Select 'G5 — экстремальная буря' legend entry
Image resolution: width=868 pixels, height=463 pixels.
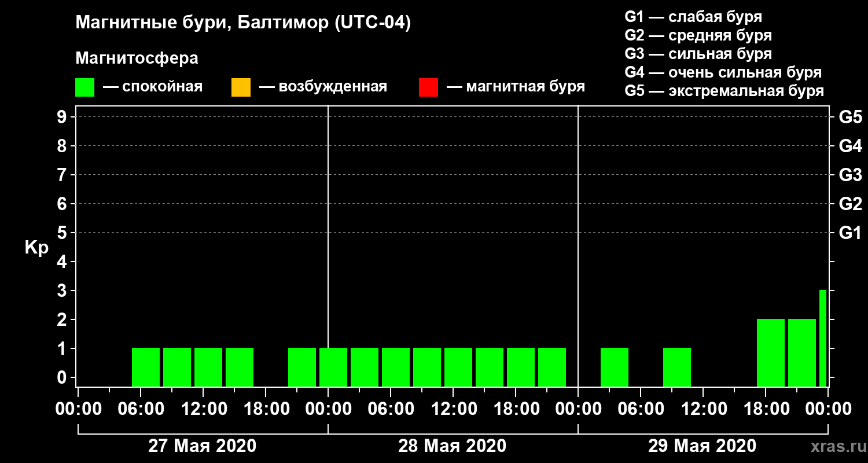[x=724, y=91]
